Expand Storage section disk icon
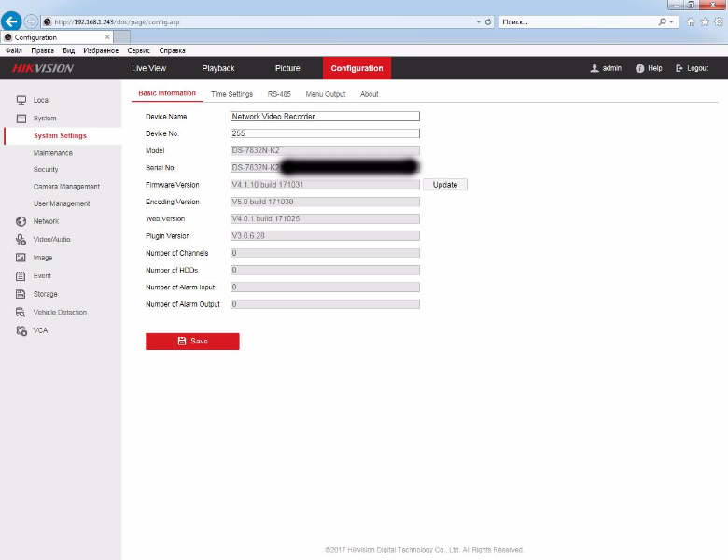The image size is (728, 560). tap(21, 294)
